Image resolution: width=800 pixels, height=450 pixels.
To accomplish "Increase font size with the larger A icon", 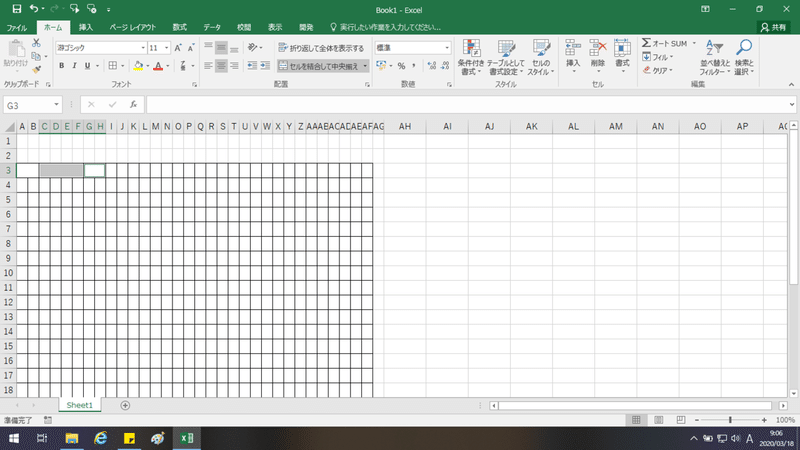I will [178, 48].
